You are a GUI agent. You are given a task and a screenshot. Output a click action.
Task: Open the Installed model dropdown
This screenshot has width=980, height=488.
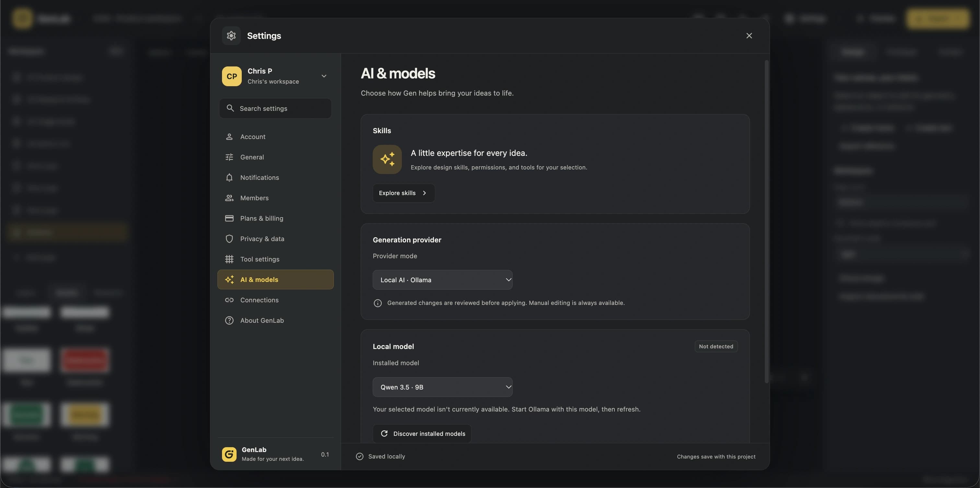coord(442,387)
